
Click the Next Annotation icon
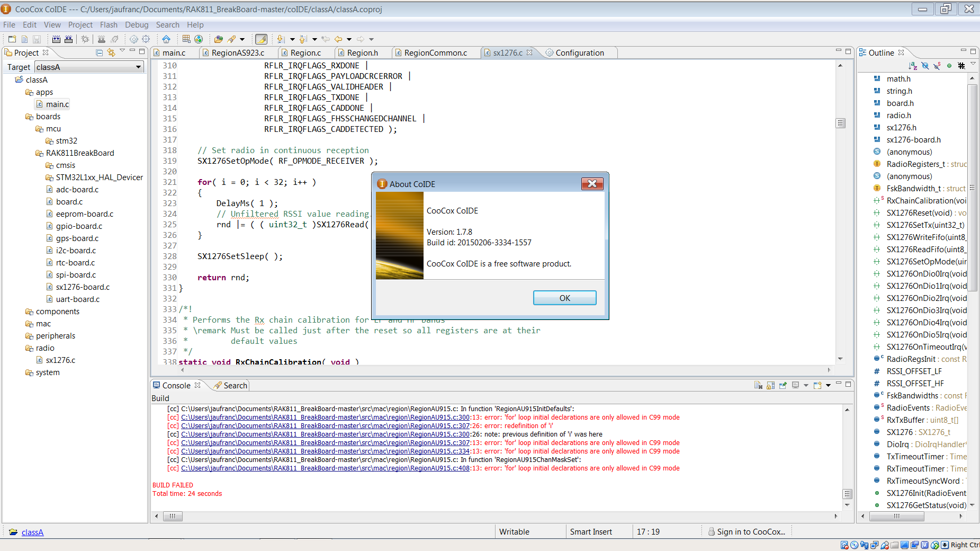281,39
